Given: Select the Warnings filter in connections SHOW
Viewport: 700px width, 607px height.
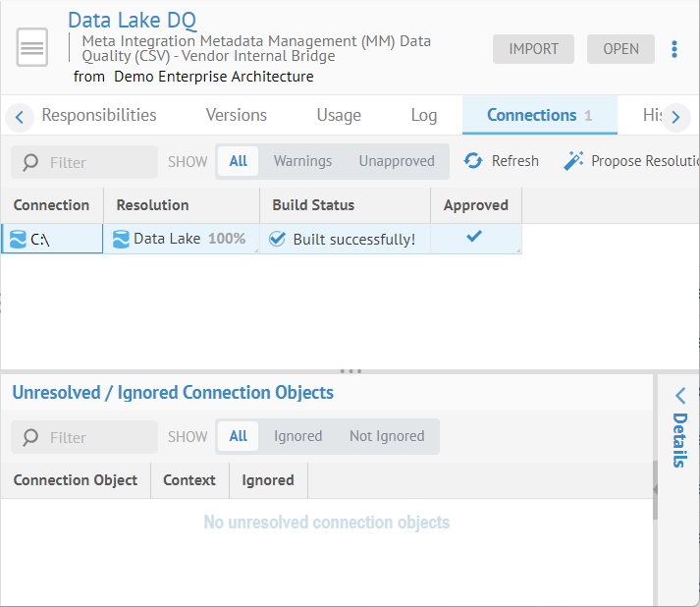Looking at the screenshot, I should (x=302, y=161).
